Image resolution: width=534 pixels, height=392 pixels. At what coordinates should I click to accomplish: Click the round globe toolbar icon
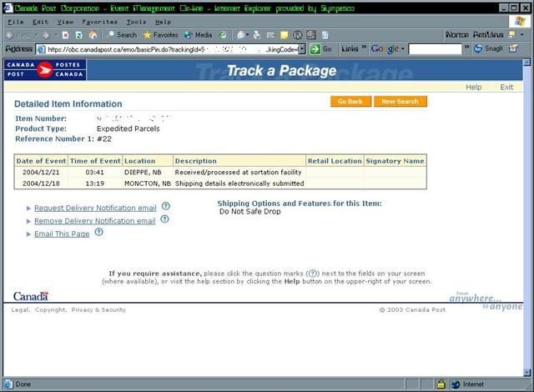tap(298, 35)
